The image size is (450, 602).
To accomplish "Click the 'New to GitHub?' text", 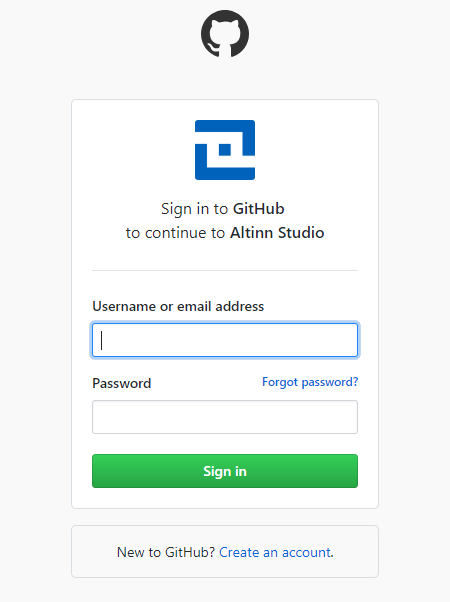I will click(166, 552).
